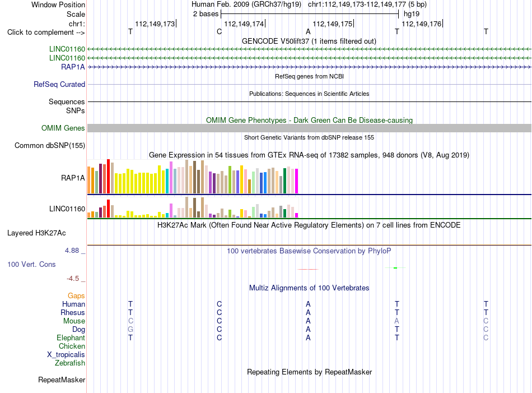The image size is (532, 393).
Task: Click the Elephant alignment row label
Action: point(71,337)
